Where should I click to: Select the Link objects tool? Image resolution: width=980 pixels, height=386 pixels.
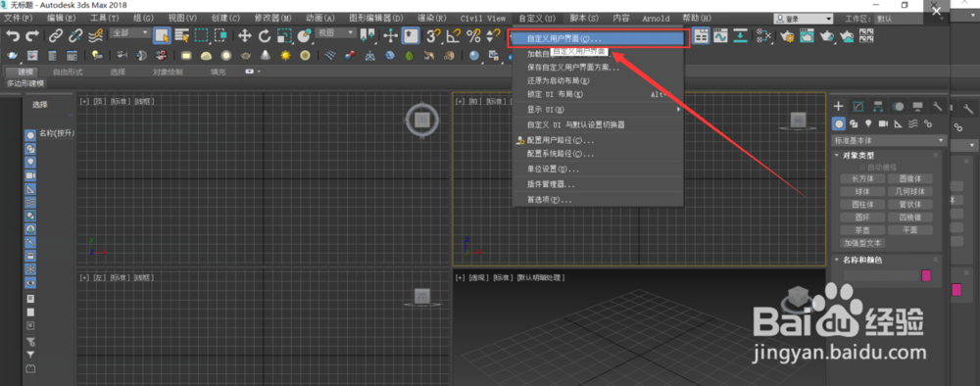[x=56, y=36]
